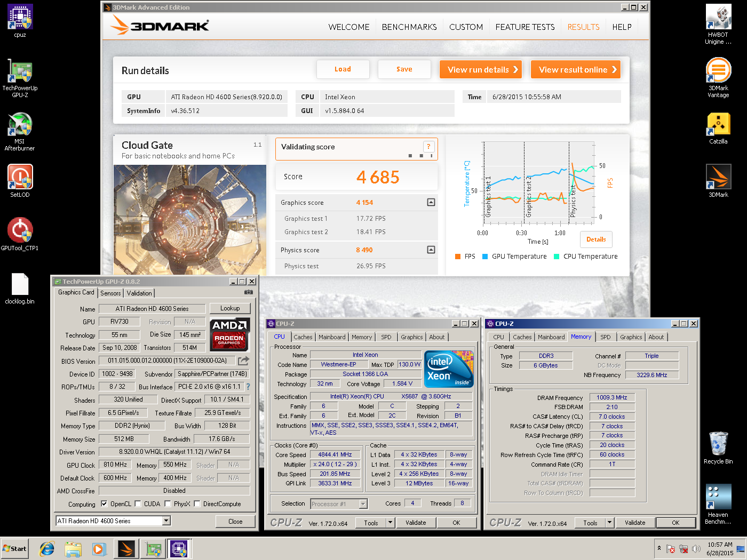Switch to 3DMark taskbar button
Screen dimensions: 747x560
pyautogui.click(x=126, y=548)
